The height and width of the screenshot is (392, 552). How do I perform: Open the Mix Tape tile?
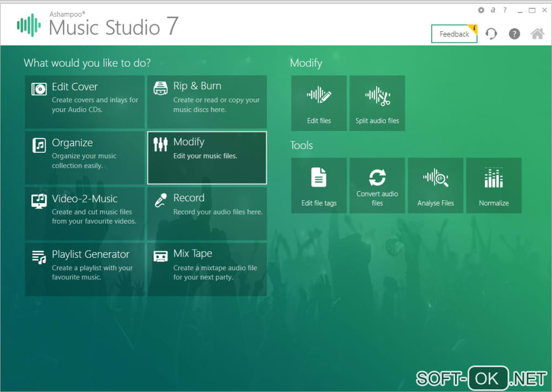207,270
